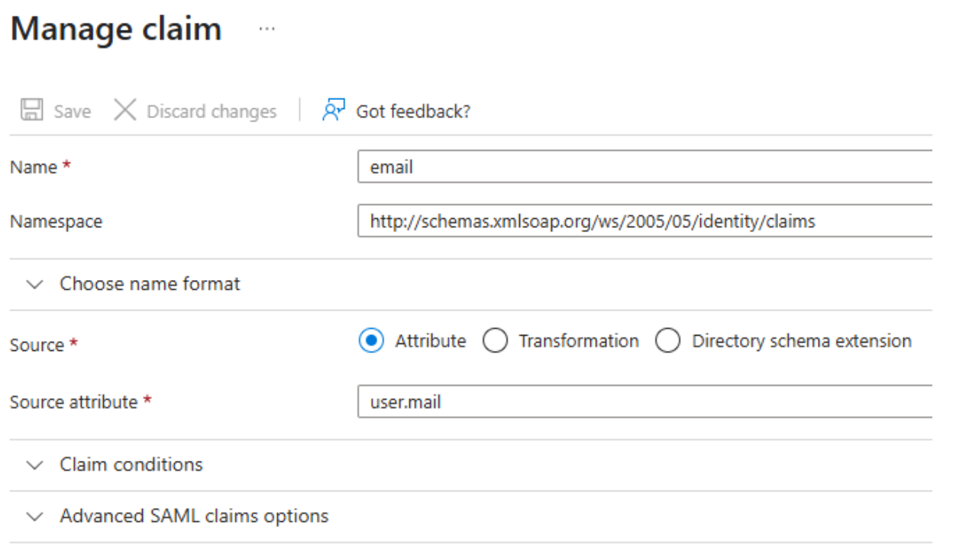This screenshot has width=953, height=560.
Task: Click the Manage claim page heading
Action: pos(116,29)
